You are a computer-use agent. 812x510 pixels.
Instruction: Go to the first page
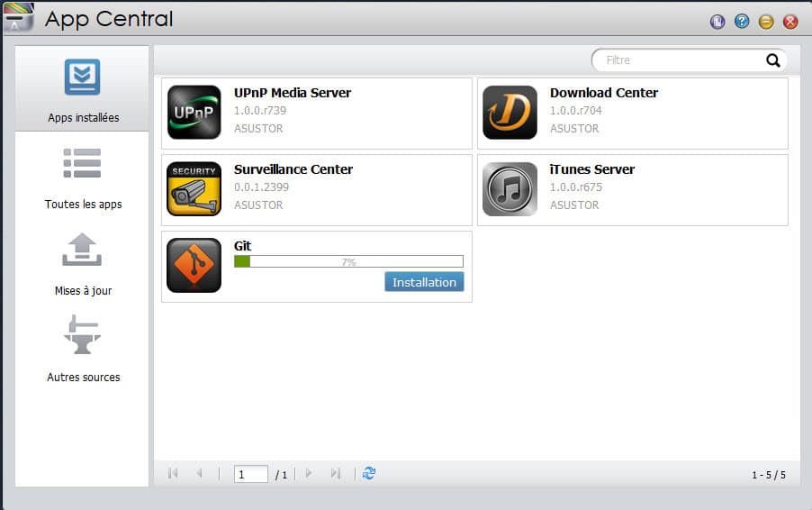pyautogui.click(x=173, y=473)
